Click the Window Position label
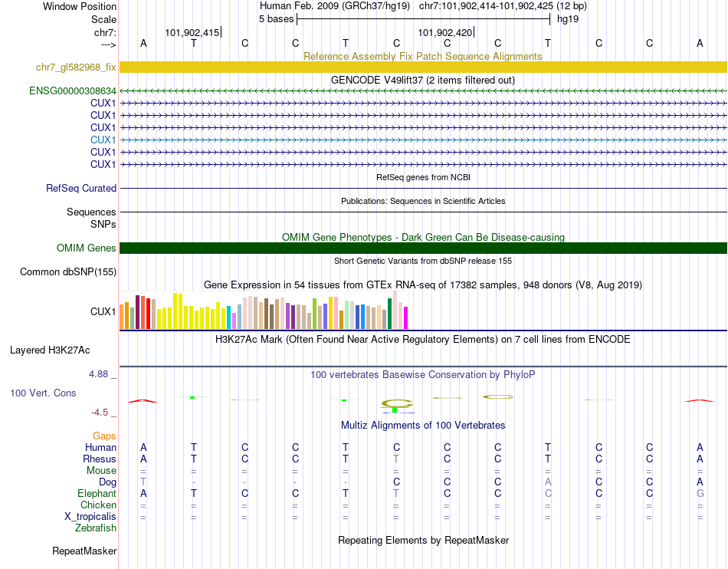 coord(80,6)
